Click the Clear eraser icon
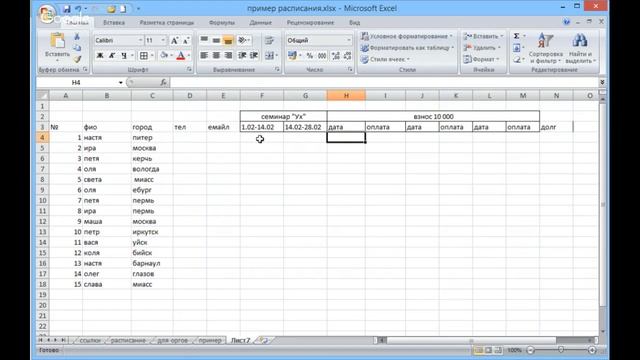 tap(517, 60)
